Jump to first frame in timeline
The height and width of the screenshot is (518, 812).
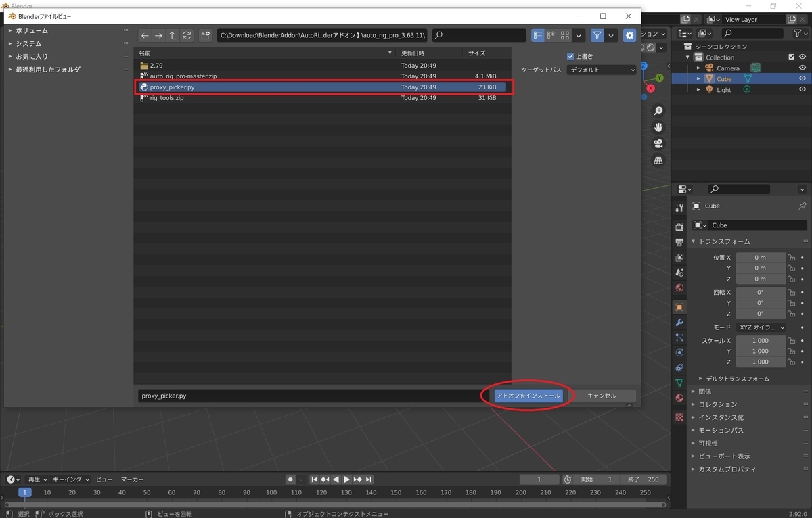[x=314, y=479]
